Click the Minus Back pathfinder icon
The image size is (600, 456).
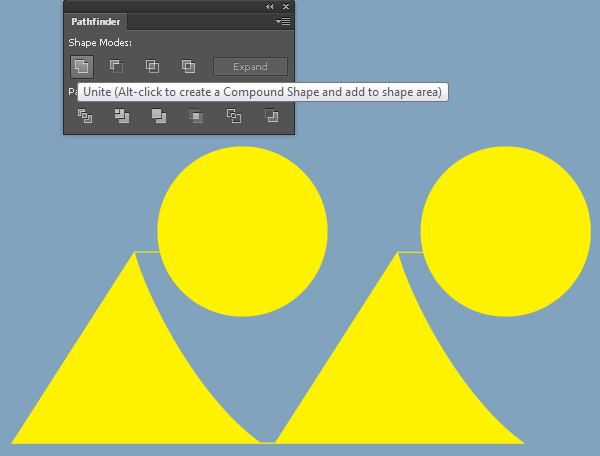(271, 116)
